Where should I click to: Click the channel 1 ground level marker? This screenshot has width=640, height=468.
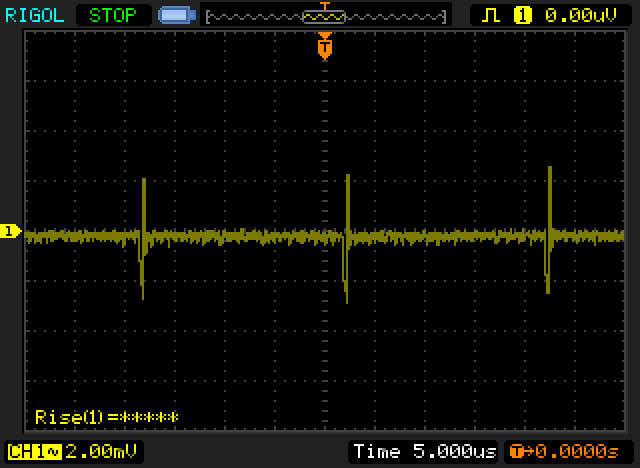pyautogui.click(x=10, y=231)
